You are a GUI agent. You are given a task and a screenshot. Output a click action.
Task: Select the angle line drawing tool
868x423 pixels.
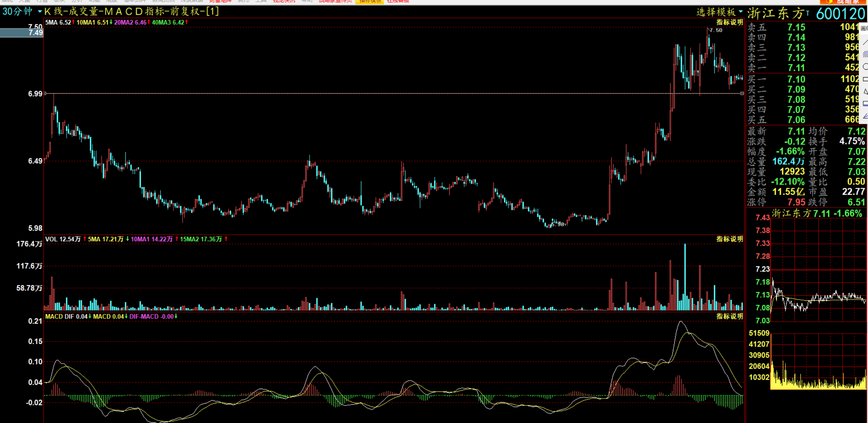[x=865, y=116]
